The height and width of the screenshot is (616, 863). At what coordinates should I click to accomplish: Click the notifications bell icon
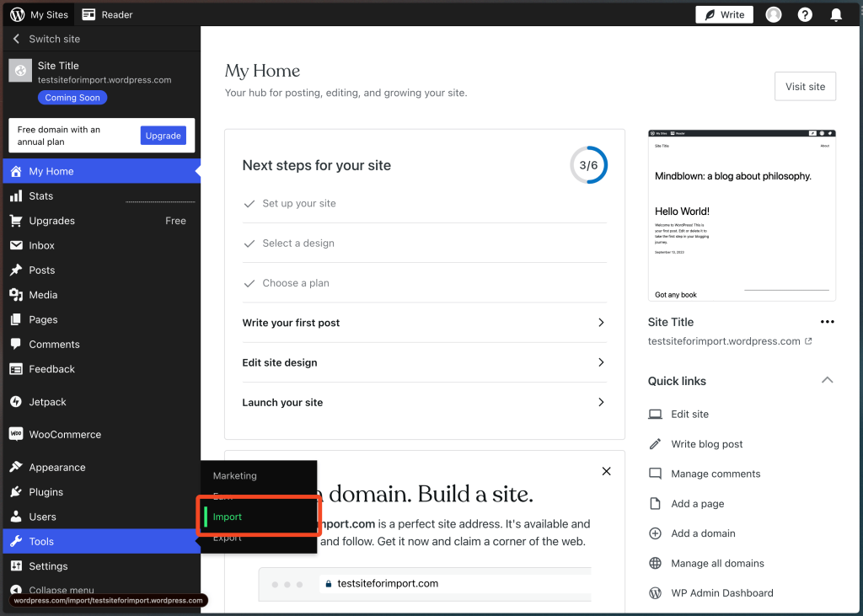[836, 14]
